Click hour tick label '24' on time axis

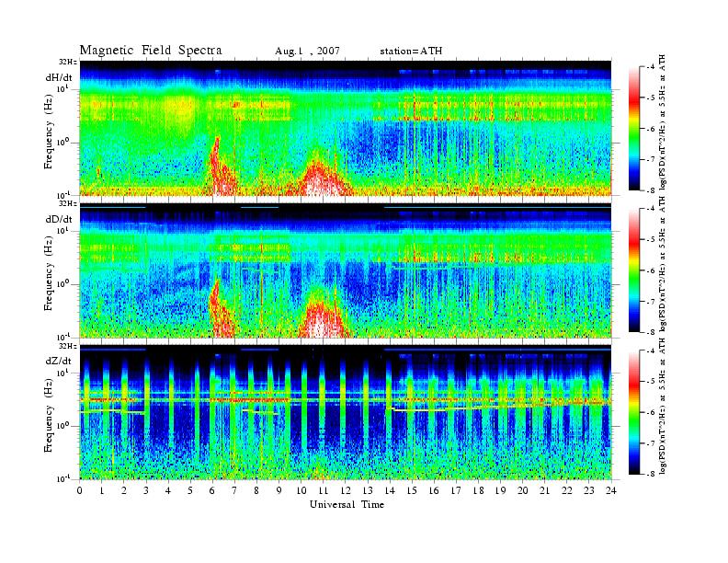pyautogui.click(x=611, y=490)
